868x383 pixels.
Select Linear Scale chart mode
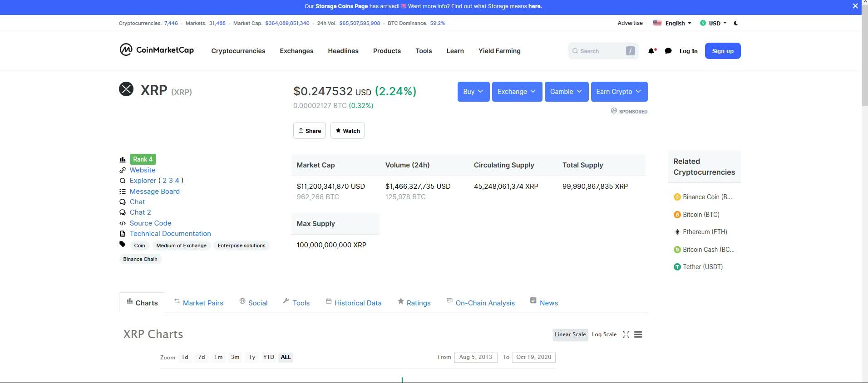pyautogui.click(x=570, y=334)
